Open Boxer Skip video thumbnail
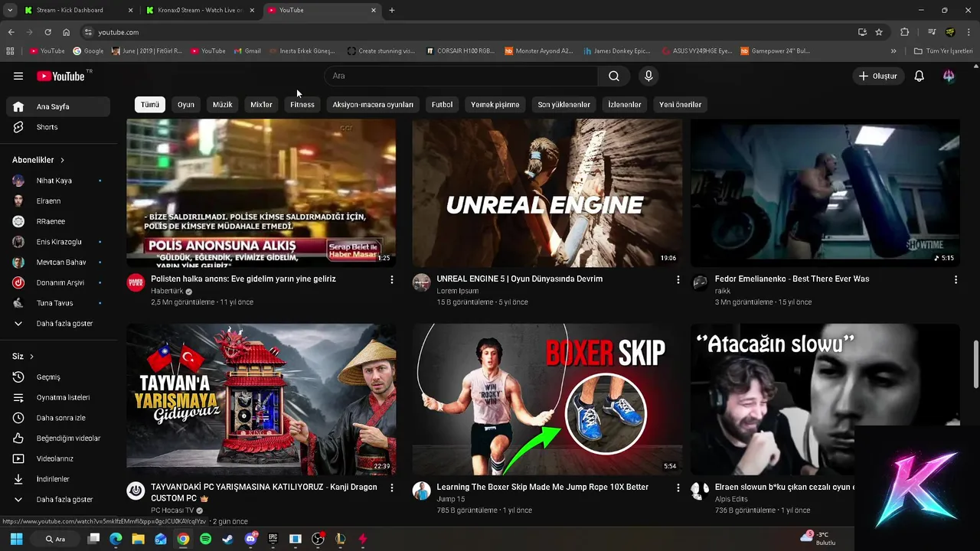Screen dimensions: 980x551 [547, 399]
